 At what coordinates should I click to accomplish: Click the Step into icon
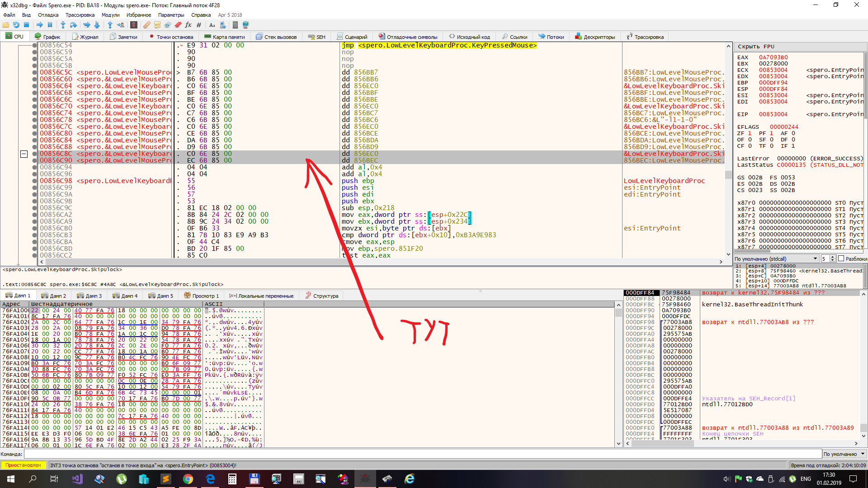[63, 25]
